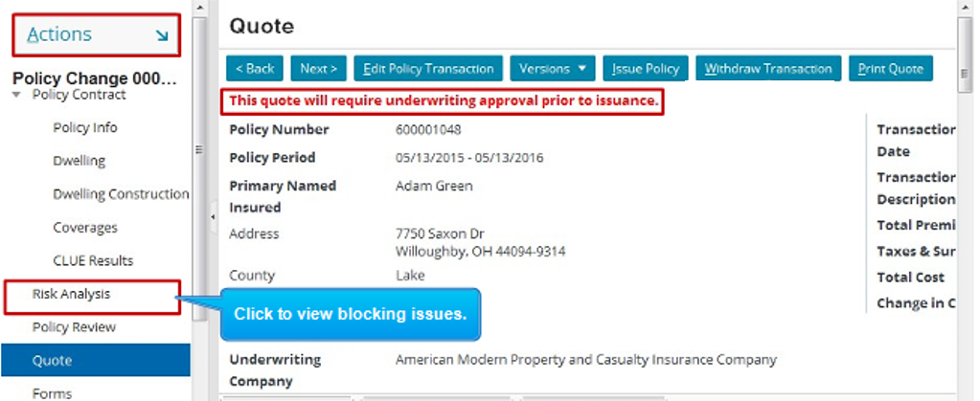Open the Versions dropdown

click(x=553, y=68)
